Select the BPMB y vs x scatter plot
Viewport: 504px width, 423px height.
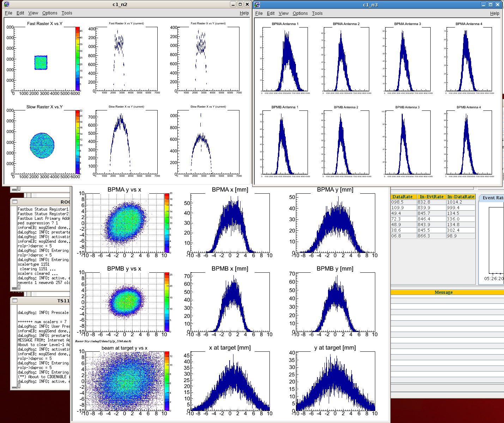point(125,302)
